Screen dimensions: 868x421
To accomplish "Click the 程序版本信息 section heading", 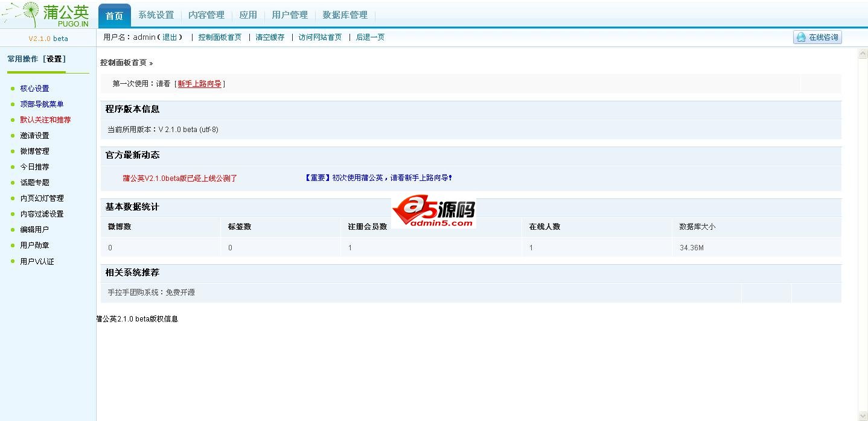I will (x=132, y=109).
